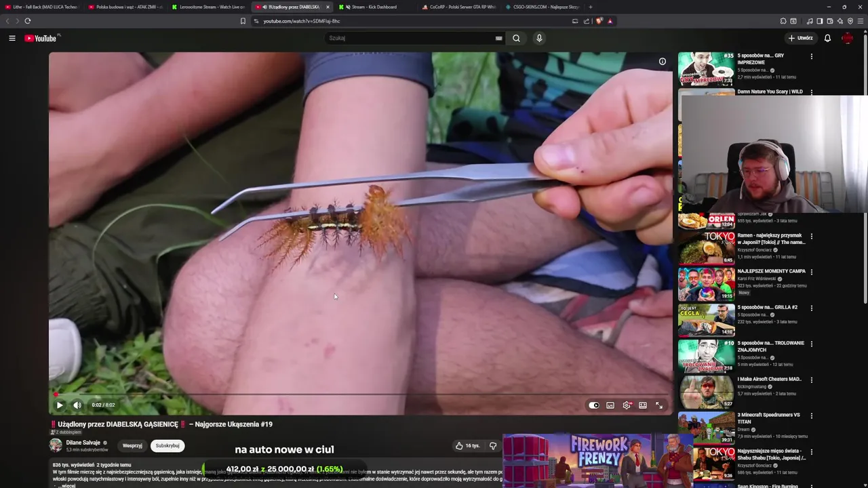
Task: Open options for Najpyszniejsze mięso świata video
Action: [x=812, y=452]
